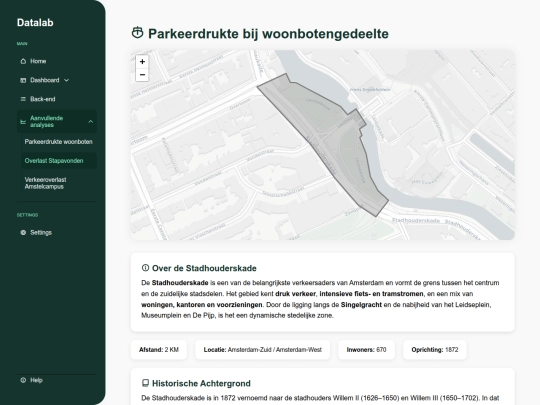Viewport: 540px width, 405px height.
Task: Zoom out on the map
Action: [142, 75]
